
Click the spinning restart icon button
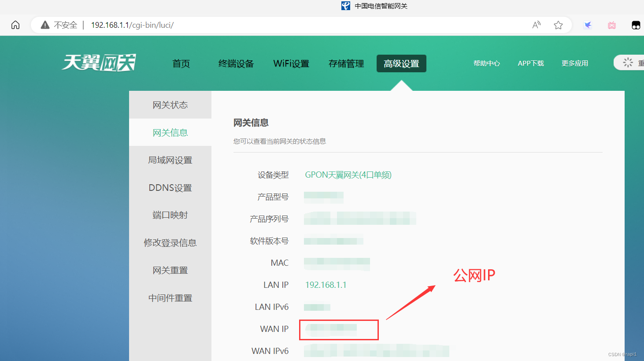(x=628, y=63)
